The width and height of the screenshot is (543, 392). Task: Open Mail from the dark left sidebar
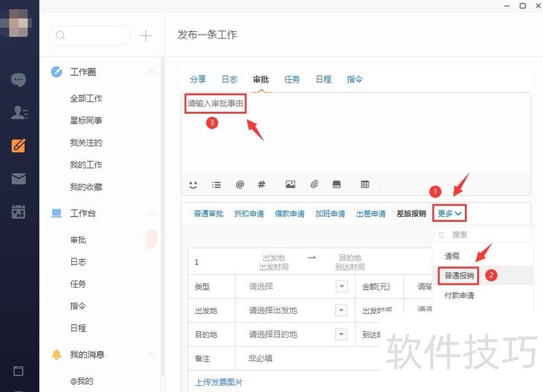18,178
